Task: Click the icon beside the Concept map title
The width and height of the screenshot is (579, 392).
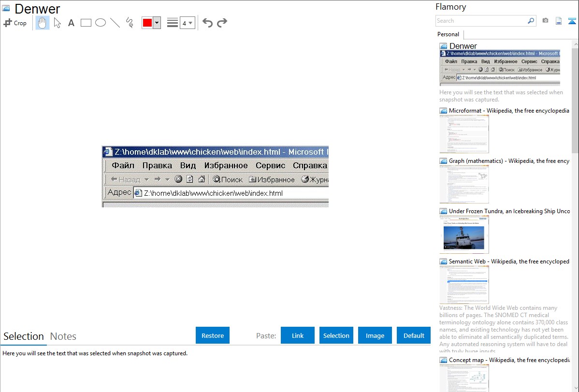Action: [443, 360]
